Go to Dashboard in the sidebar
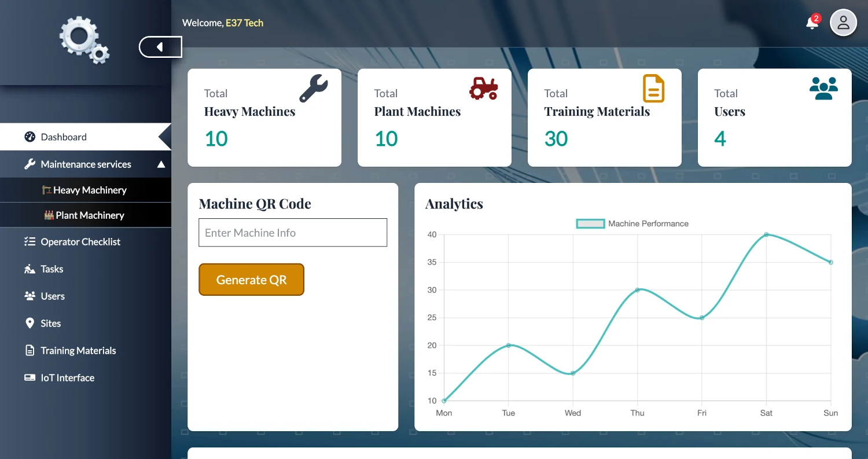The image size is (868, 459). (x=86, y=137)
